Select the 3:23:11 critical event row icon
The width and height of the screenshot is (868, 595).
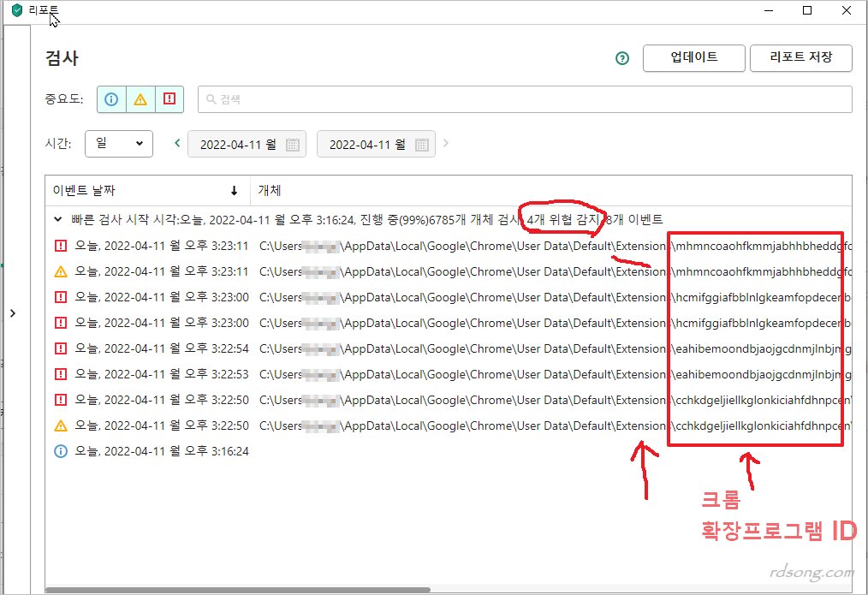(61, 246)
